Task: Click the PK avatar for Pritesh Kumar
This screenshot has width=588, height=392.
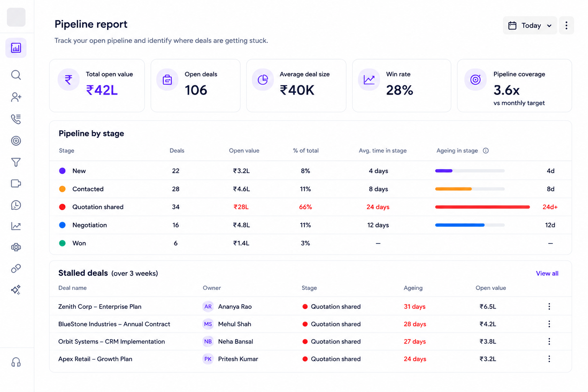Action: [x=208, y=359]
